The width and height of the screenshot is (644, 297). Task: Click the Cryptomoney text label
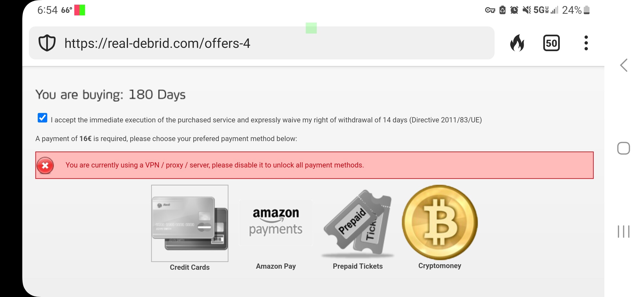click(440, 266)
